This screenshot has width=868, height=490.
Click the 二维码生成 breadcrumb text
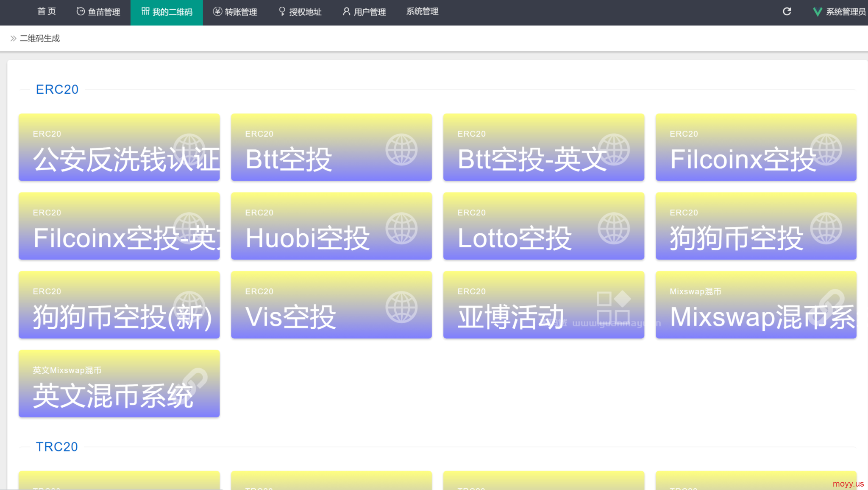tap(40, 39)
